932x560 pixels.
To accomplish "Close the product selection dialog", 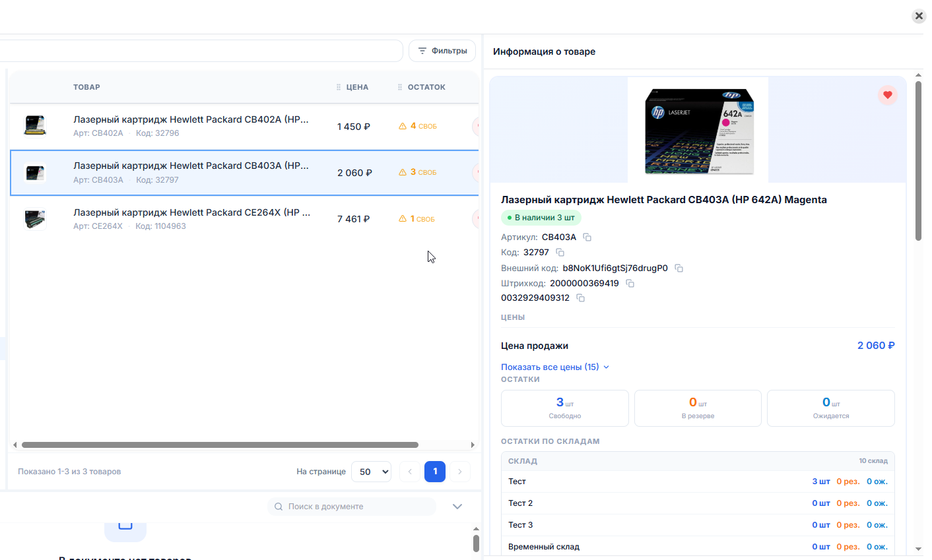I will coord(919,16).
